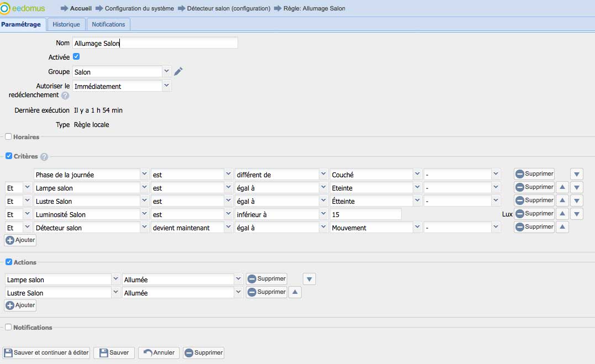This screenshot has width=595, height=364.
Task: Click help icon next to Critères
Action: point(44,156)
